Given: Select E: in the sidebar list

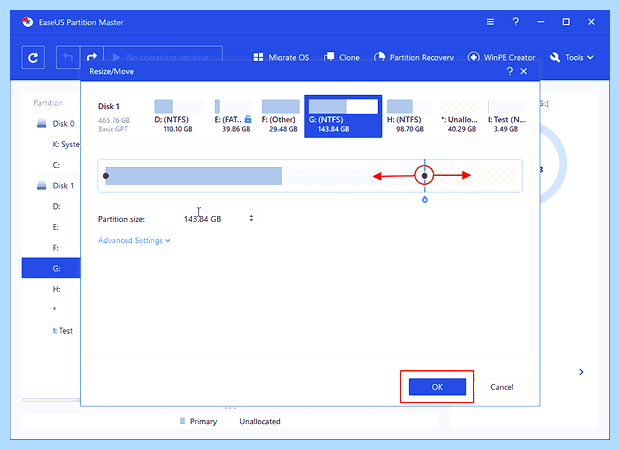Looking at the screenshot, I should pyautogui.click(x=56, y=227).
